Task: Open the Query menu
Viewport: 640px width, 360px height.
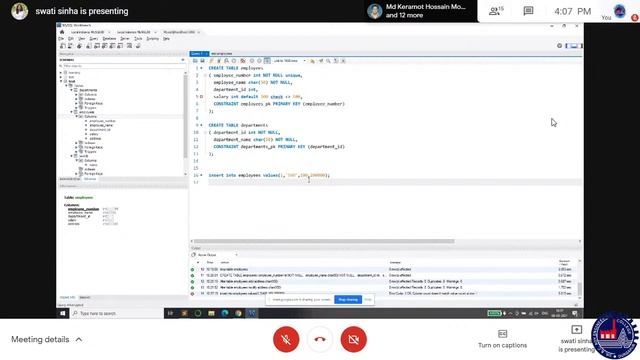Action: click(94, 39)
